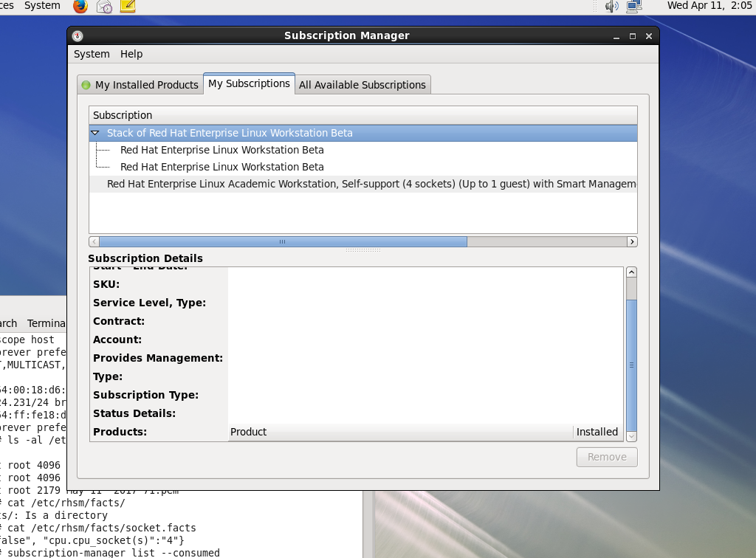Open the network connection indicator

634,6
